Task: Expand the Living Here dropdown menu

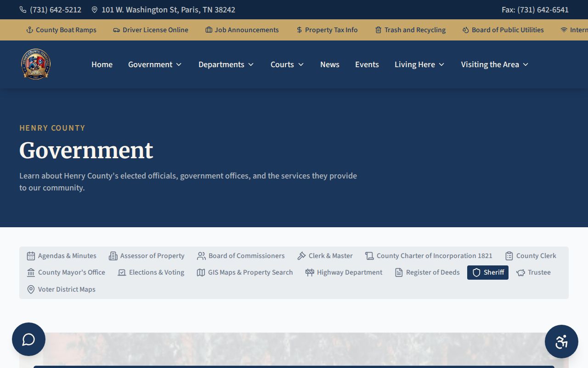Action: (419, 64)
